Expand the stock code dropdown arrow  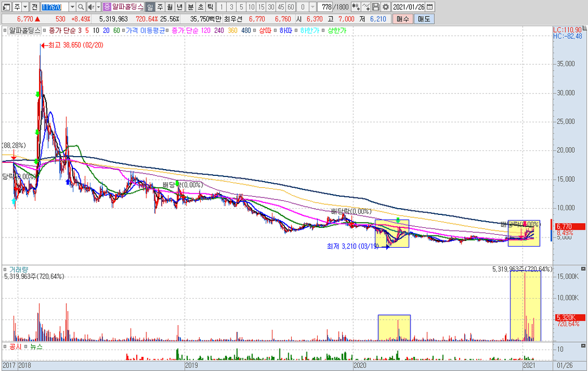pyautogui.click(x=72, y=7)
